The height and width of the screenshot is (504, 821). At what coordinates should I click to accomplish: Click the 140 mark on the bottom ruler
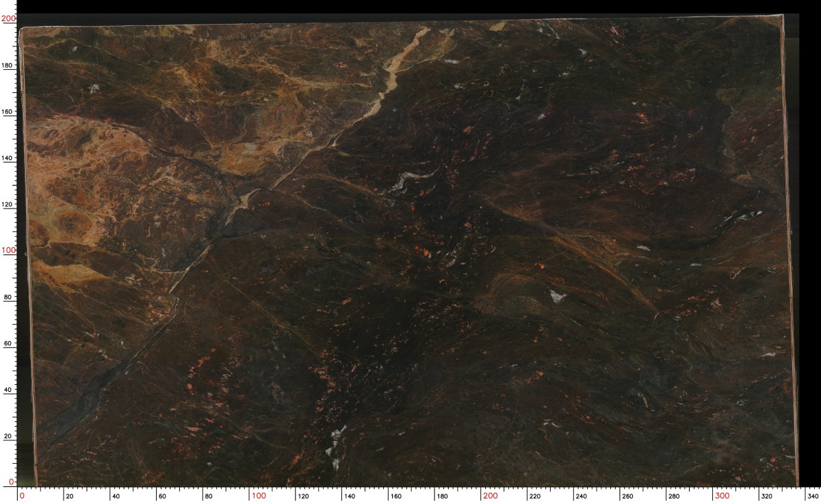coord(350,496)
